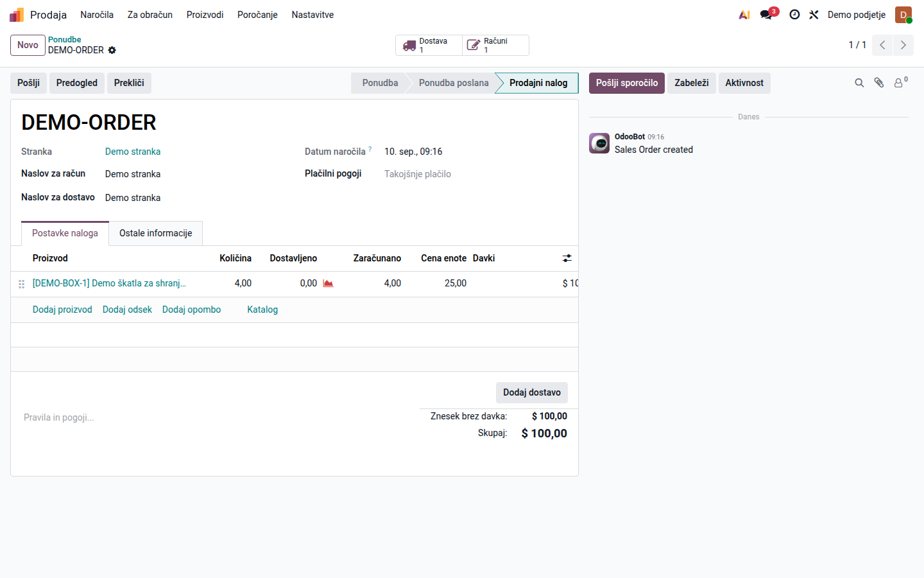Open the Poročanje menu

(x=257, y=15)
